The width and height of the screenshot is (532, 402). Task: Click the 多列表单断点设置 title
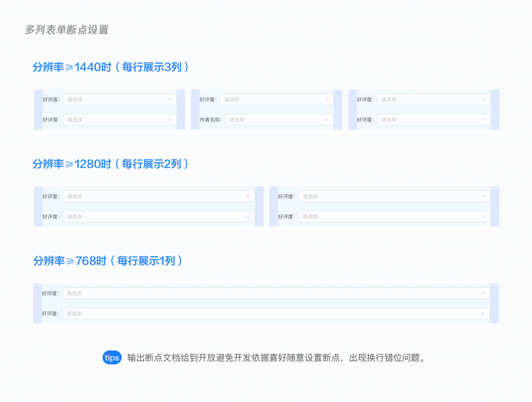(x=66, y=30)
